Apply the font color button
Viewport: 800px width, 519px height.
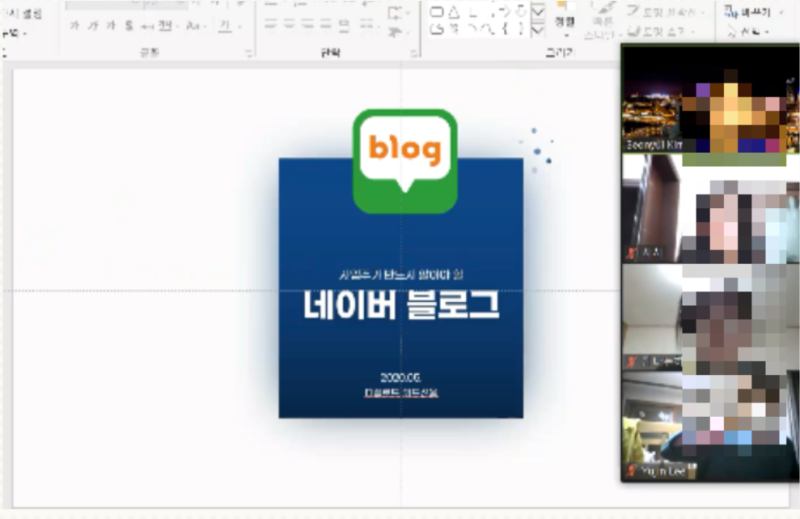[225, 26]
